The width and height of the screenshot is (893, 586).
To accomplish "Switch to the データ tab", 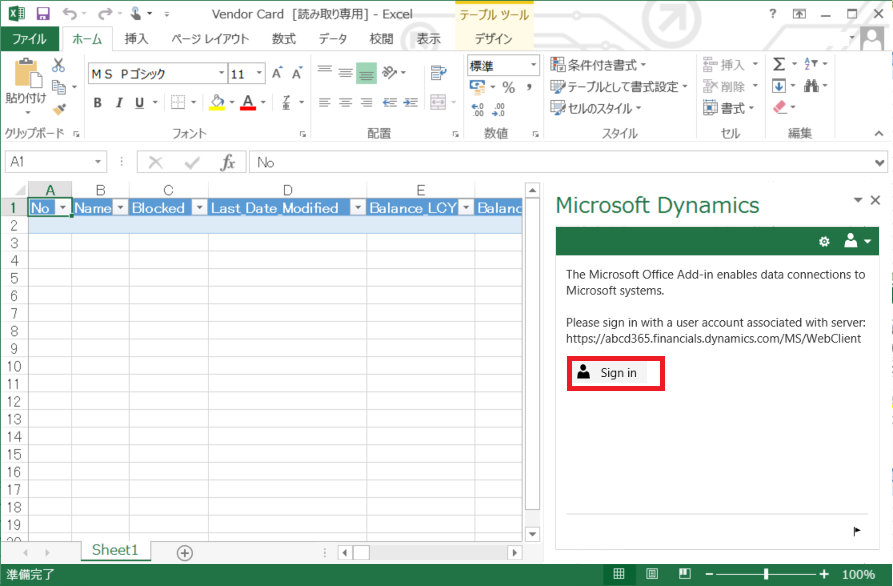I will (x=333, y=39).
